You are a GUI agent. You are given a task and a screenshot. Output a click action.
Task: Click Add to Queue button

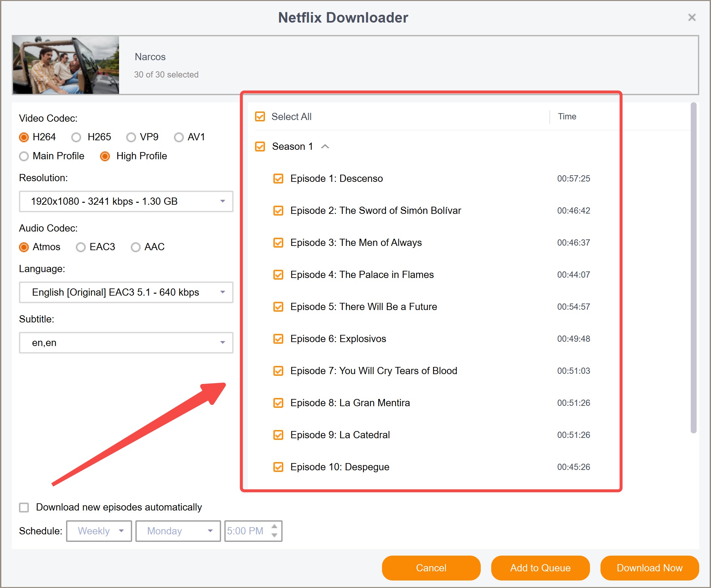[540, 568]
